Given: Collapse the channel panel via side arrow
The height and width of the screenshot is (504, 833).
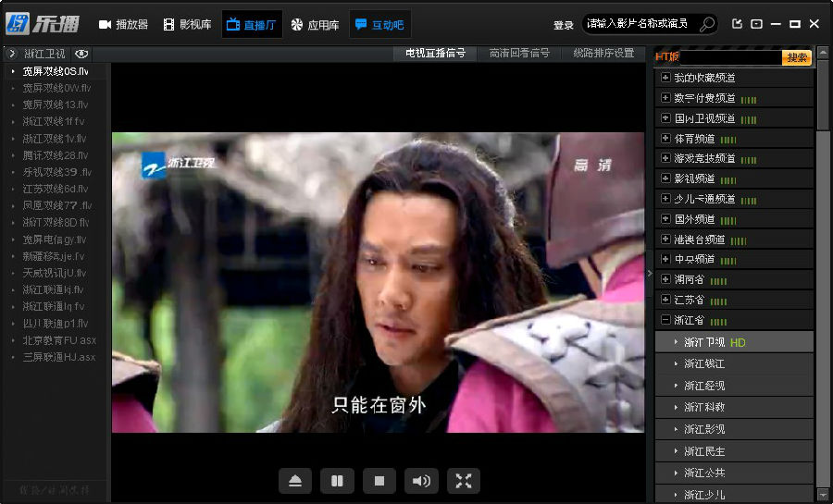Looking at the screenshot, I should pos(649,273).
